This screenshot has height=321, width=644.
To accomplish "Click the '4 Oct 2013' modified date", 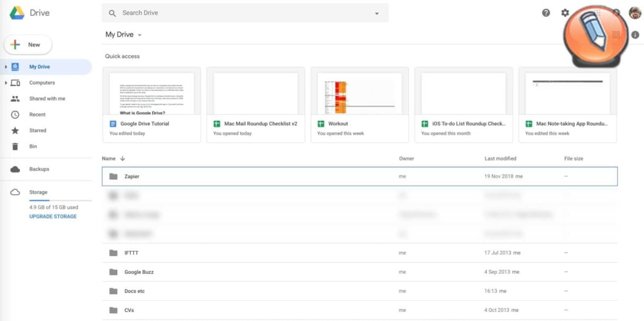I will [497, 310].
